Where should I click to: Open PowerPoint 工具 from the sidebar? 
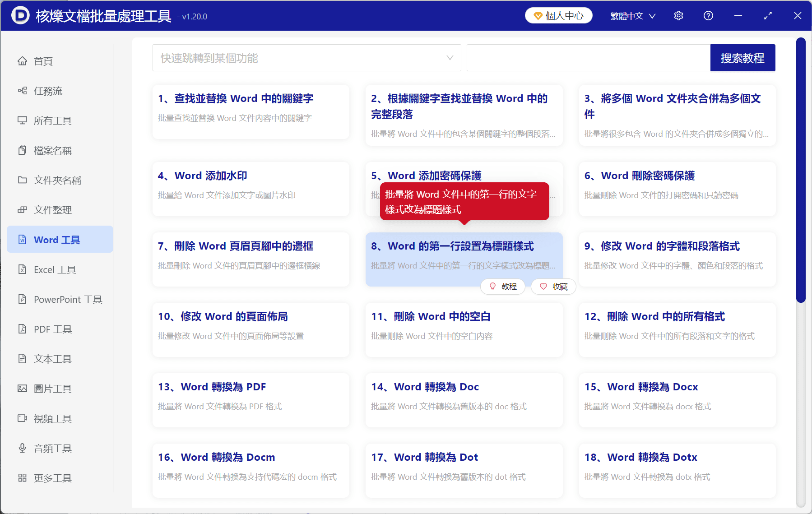(x=67, y=299)
